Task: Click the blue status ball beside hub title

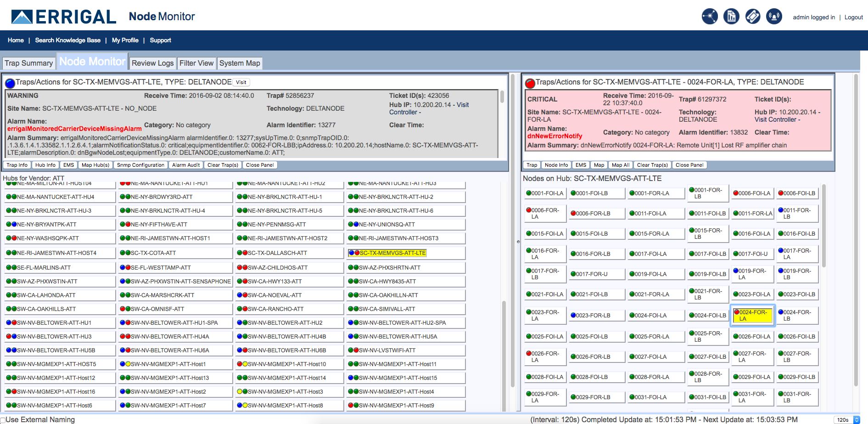Action: 10,83
